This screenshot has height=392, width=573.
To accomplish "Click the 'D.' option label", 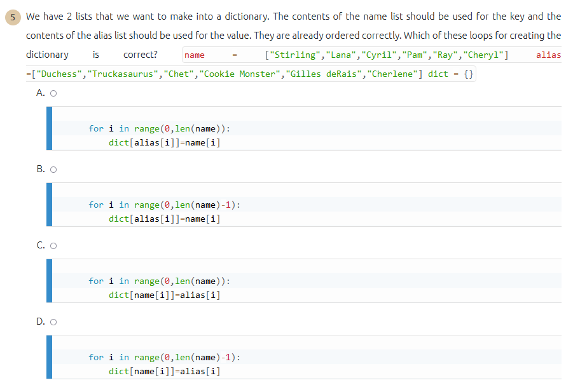I will click(41, 321).
